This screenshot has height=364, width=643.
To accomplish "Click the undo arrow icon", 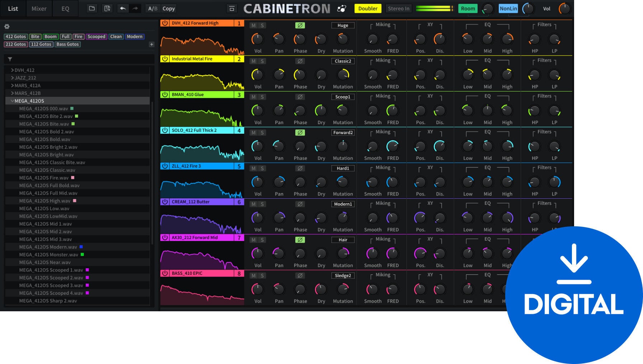I will coord(122,8).
